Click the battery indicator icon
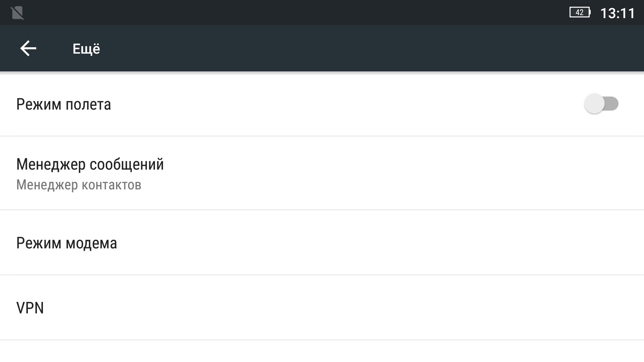 tap(580, 13)
